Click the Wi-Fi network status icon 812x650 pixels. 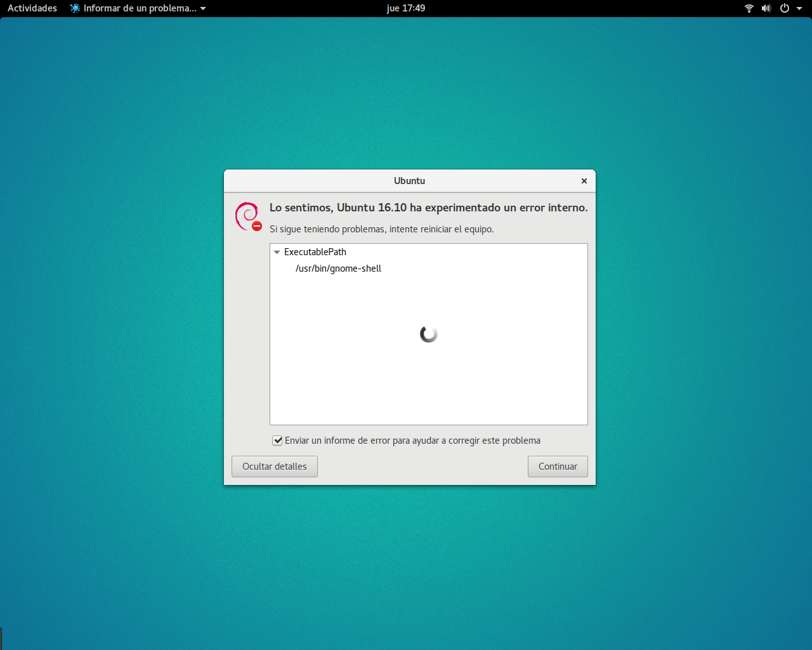(x=749, y=8)
